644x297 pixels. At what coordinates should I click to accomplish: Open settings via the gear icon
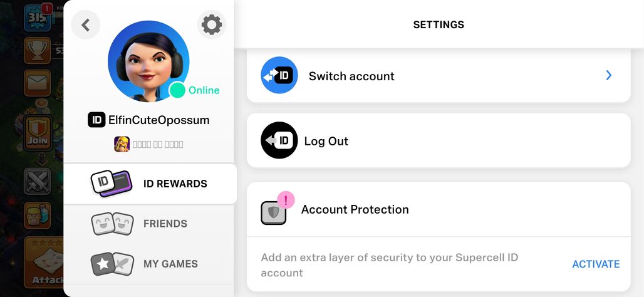pos(212,24)
